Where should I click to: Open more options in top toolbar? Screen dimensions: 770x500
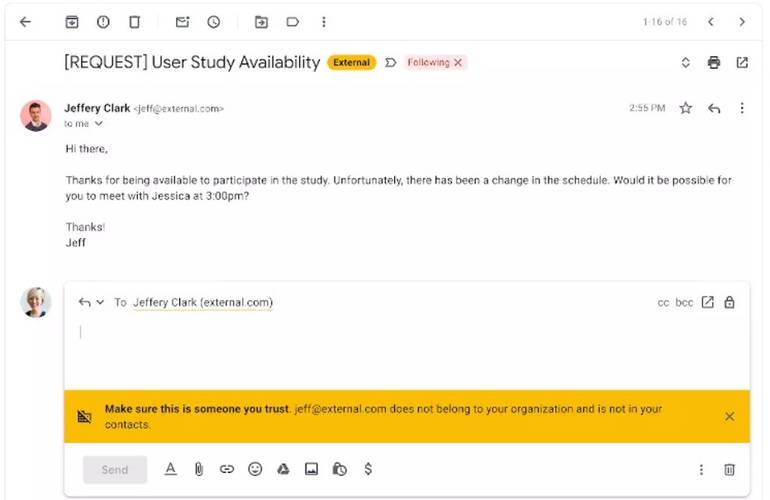click(x=324, y=22)
